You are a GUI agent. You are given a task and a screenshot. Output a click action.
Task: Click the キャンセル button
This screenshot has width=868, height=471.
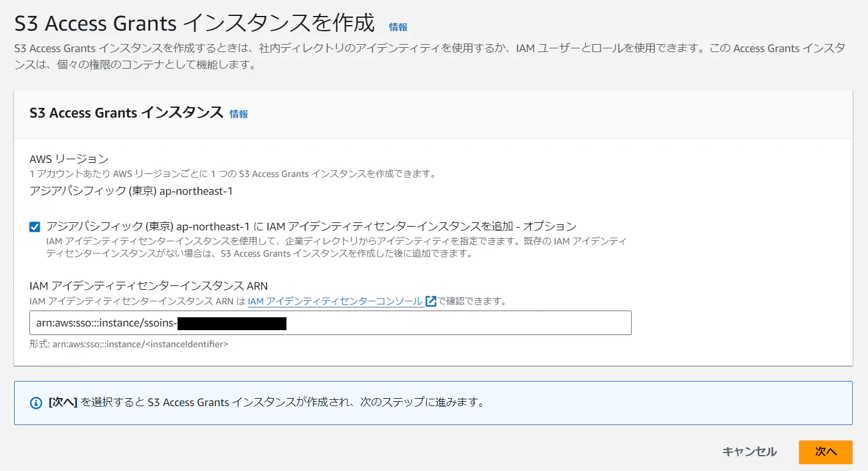tap(749, 452)
